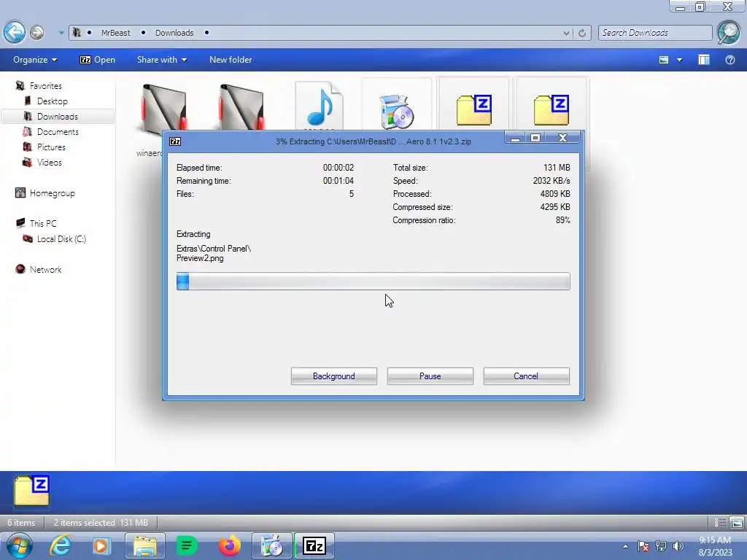This screenshot has width=747, height=560.
Task: Click the Search Downloads field
Action: 655,33
